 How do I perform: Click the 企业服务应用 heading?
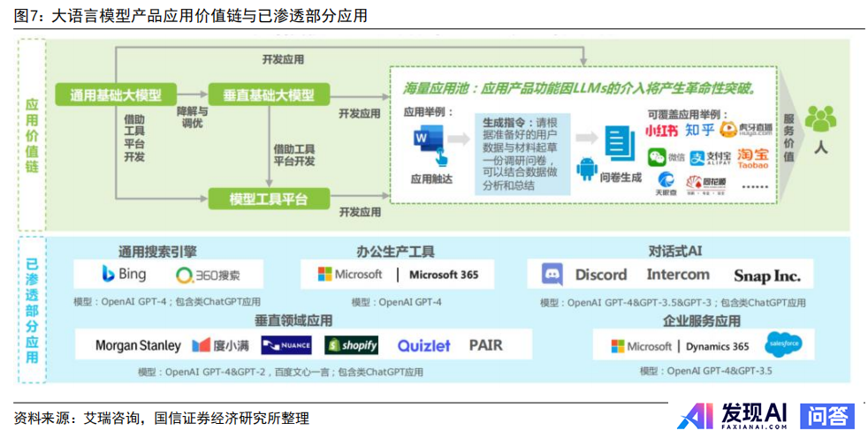click(701, 321)
